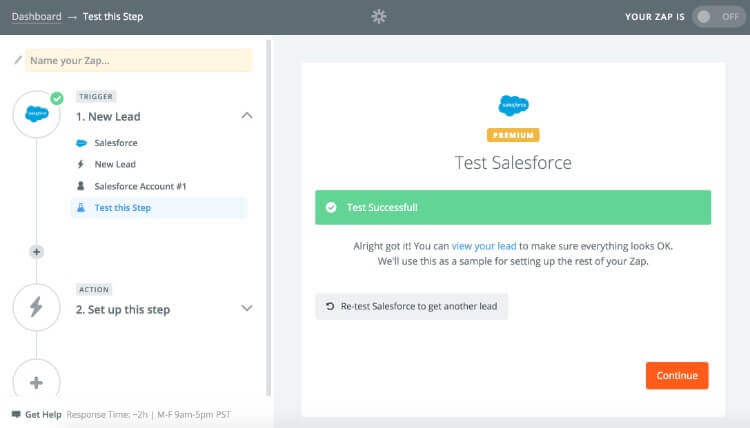The image size is (750, 428).
Task: Click the orange Continue button
Action: click(x=677, y=375)
